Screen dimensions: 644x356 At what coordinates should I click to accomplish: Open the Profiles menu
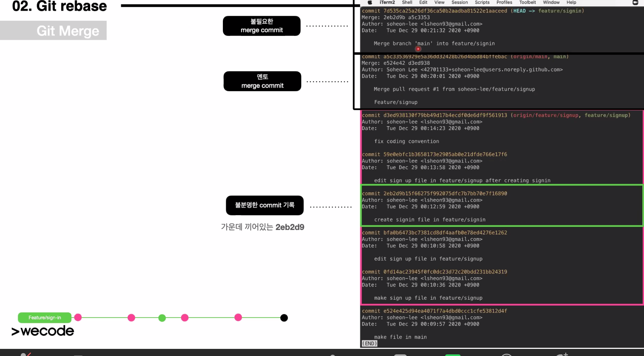(x=504, y=3)
